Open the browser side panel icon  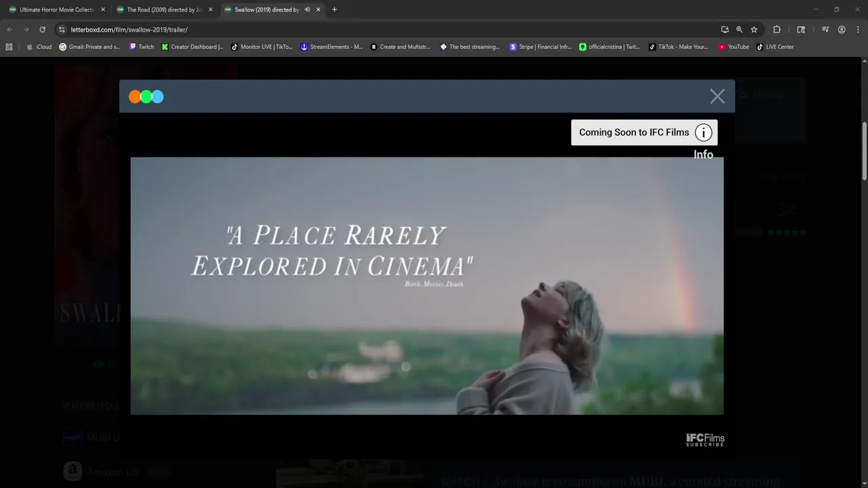coord(801,30)
